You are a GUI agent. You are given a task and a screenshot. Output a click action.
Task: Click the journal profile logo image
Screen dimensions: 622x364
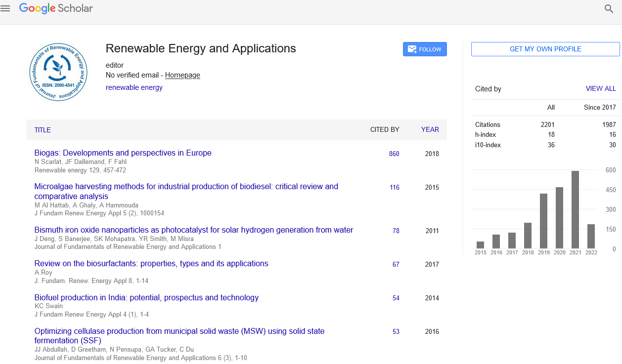click(x=58, y=72)
